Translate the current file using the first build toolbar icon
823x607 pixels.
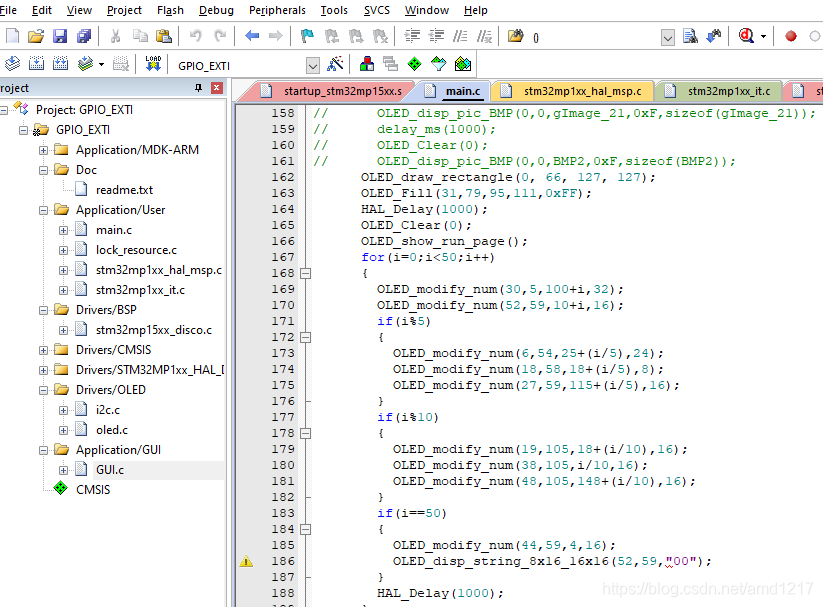(x=13, y=64)
